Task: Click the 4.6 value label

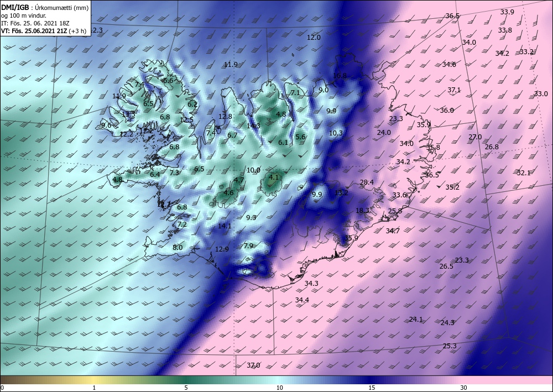Action: coord(228,193)
